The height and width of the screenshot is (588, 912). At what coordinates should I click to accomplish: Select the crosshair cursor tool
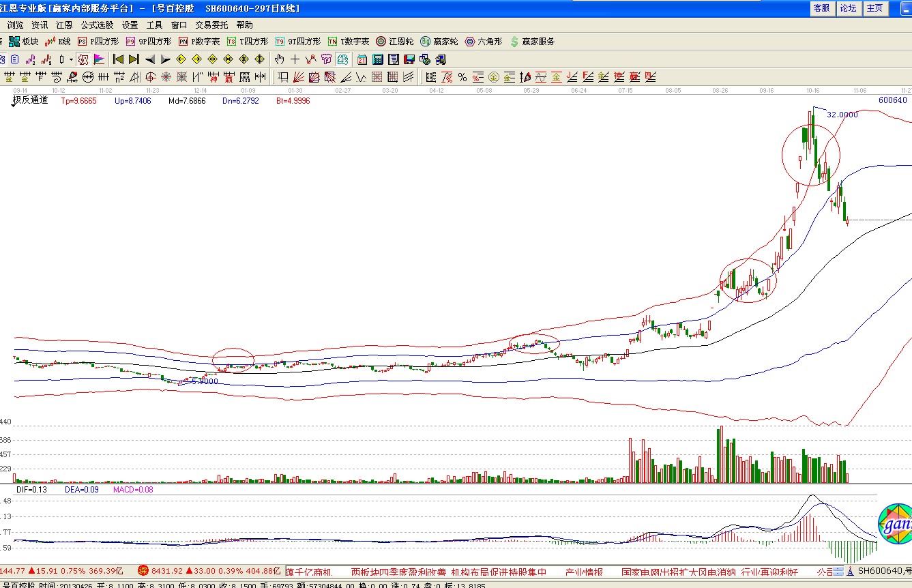[x=295, y=59]
